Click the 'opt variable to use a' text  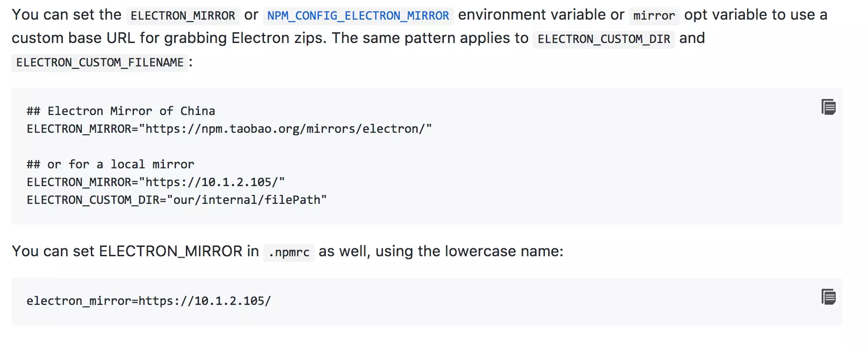(756, 15)
